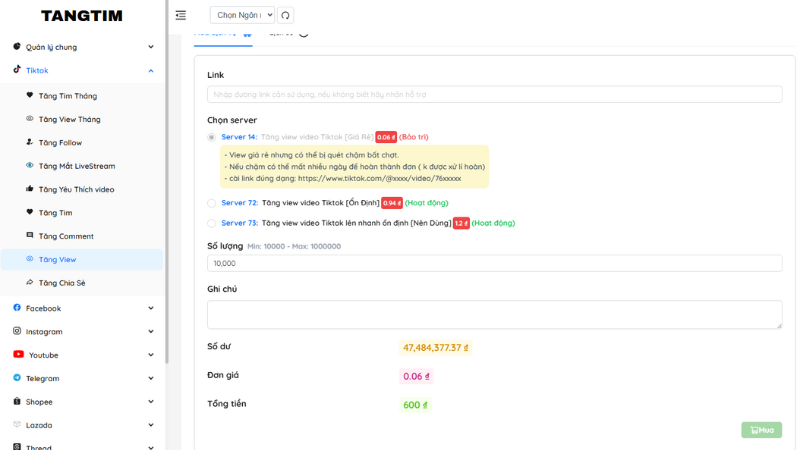Open Tăng View Tháng menu item
Screen dimensions: 800x450
click(x=69, y=119)
